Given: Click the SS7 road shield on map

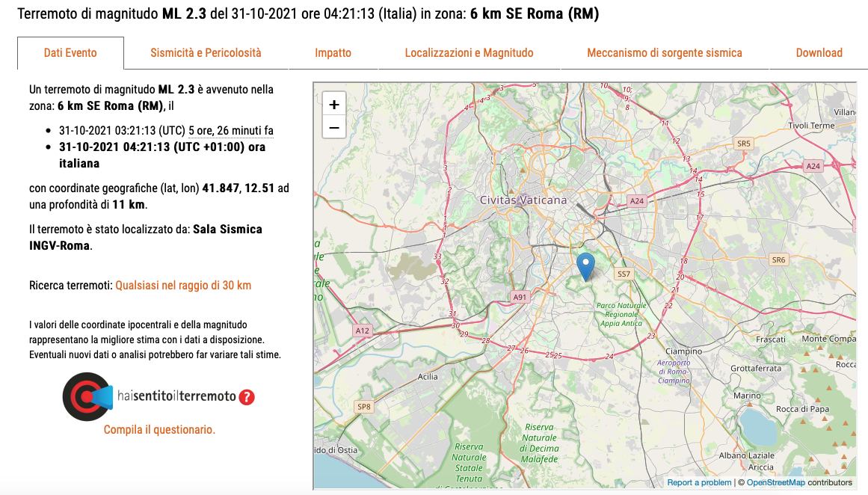Looking at the screenshot, I should tap(624, 274).
